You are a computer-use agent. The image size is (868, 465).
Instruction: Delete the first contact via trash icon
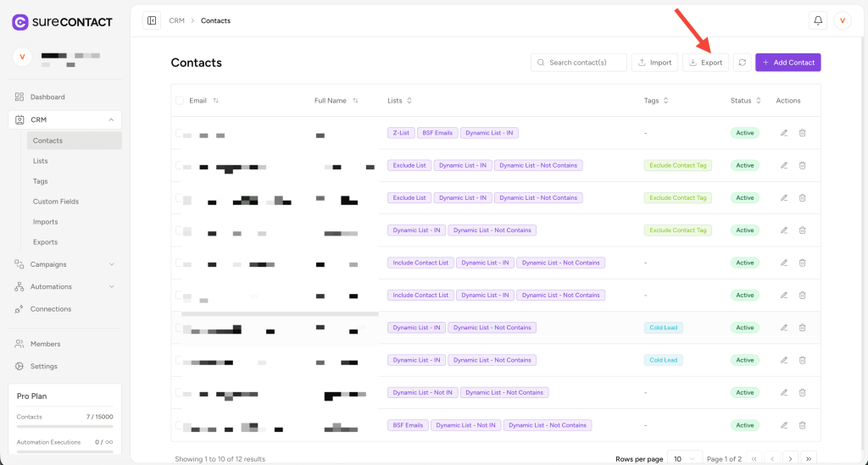(x=803, y=133)
